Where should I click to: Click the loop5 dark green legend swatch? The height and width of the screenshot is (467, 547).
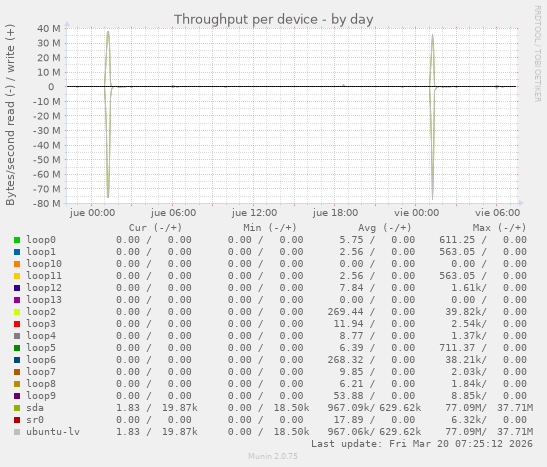tap(17, 348)
